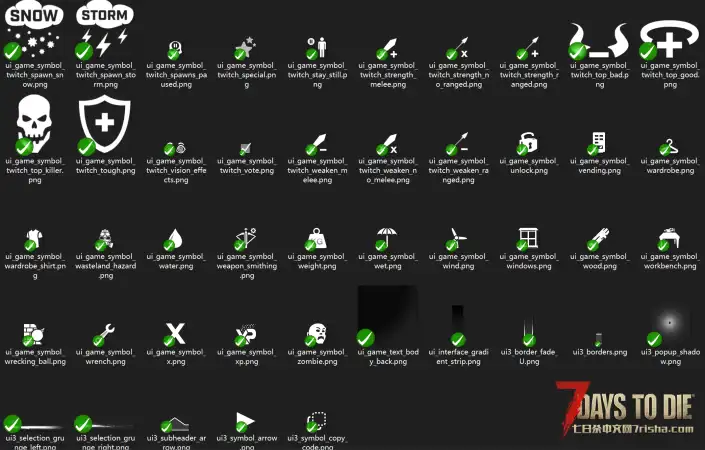Select the twitch_top_good.png halo icon
Screen dimensions: 705x450
[669, 40]
